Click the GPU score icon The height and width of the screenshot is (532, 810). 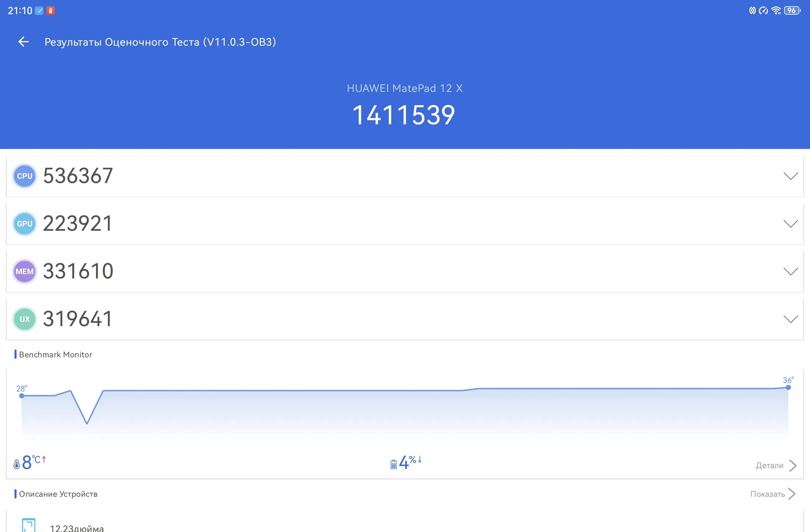coord(25,224)
